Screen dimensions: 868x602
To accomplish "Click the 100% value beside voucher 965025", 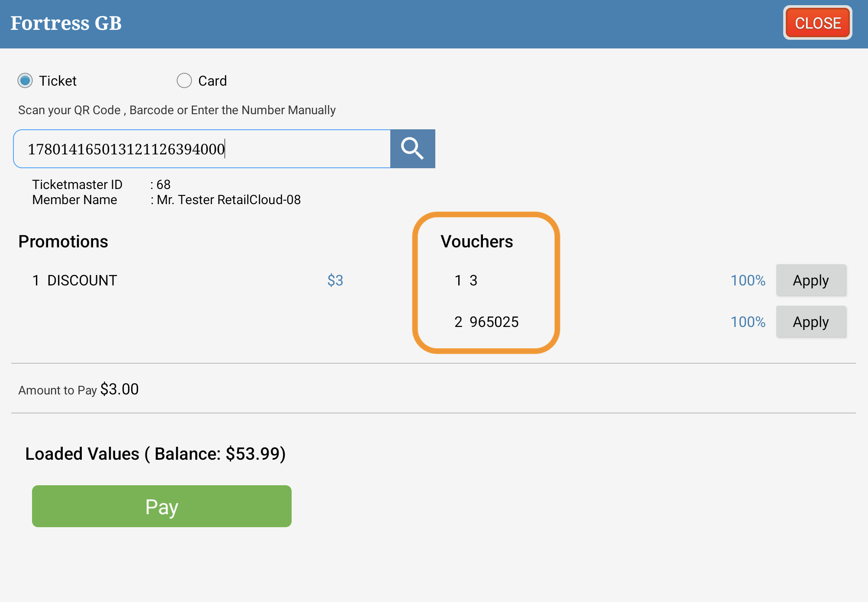I will tap(748, 322).
